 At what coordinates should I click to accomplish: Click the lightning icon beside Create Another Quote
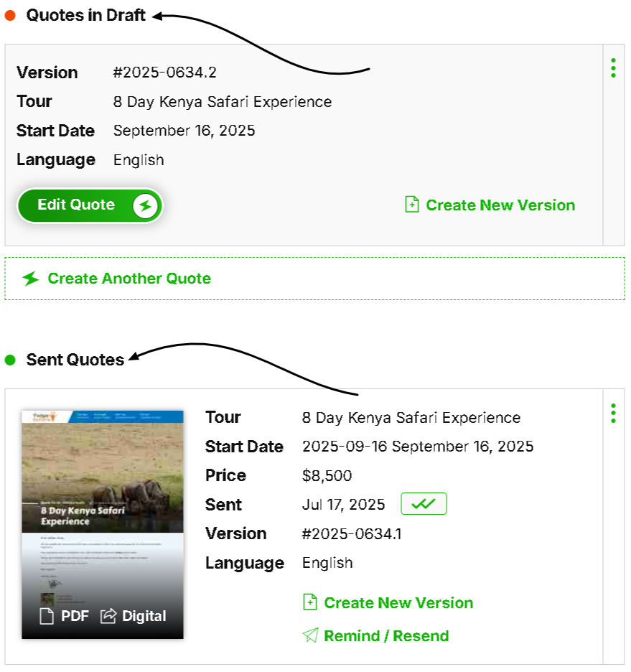(x=30, y=279)
